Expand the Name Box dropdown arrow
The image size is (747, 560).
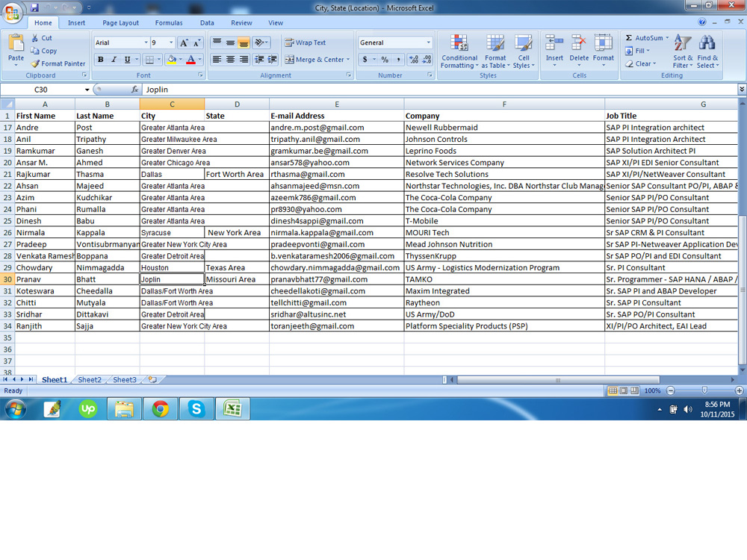pos(87,90)
